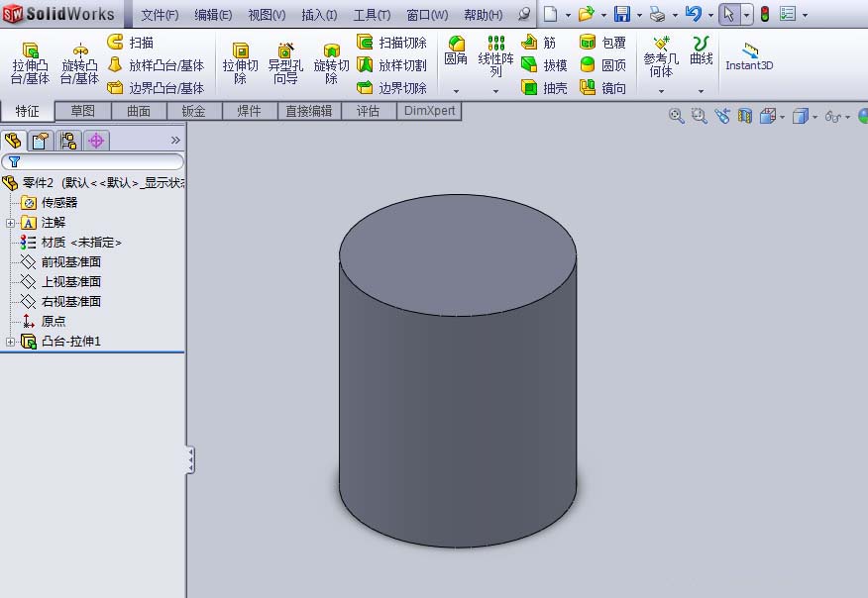This screenshot has height=598, width=868.
Task: Select the 筋 rib tool
Action: [539, 42]
